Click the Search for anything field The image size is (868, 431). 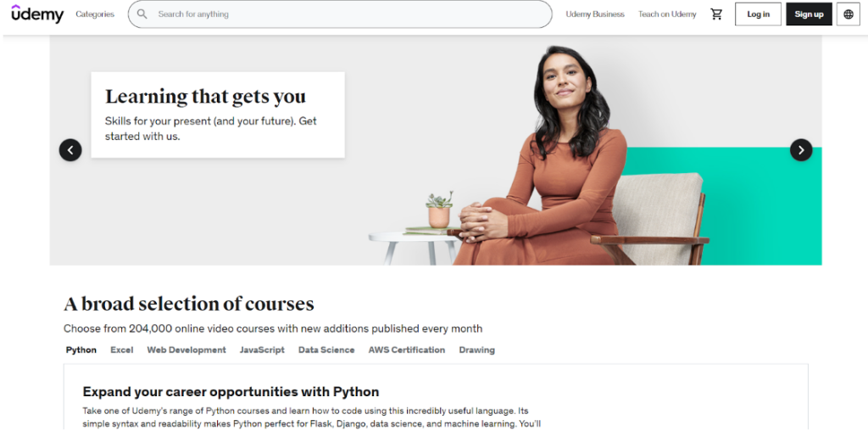340,14
